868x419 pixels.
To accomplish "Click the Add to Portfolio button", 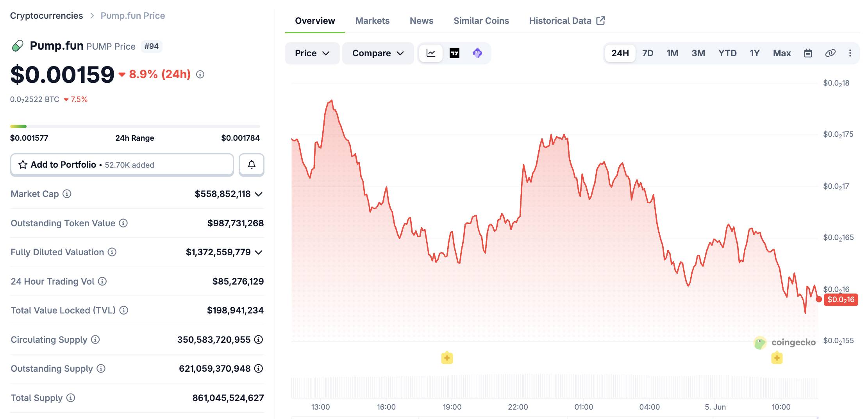I will coord(122,165).
